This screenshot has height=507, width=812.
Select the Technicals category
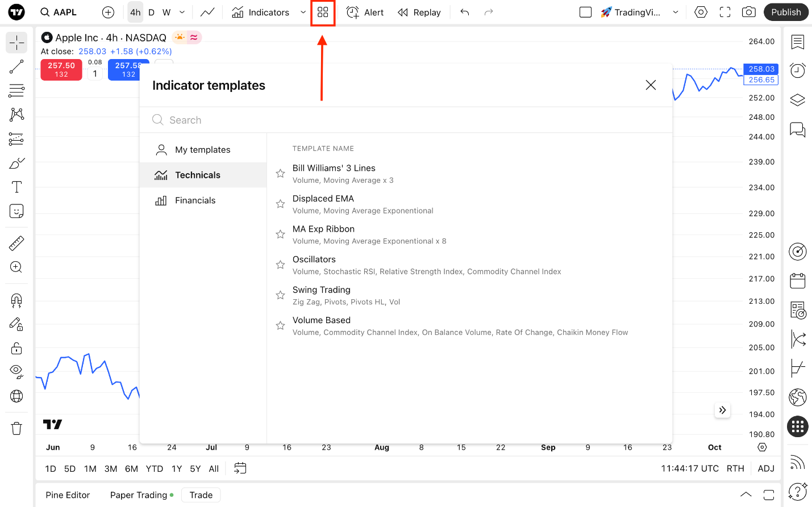click(x=203, y=175)
